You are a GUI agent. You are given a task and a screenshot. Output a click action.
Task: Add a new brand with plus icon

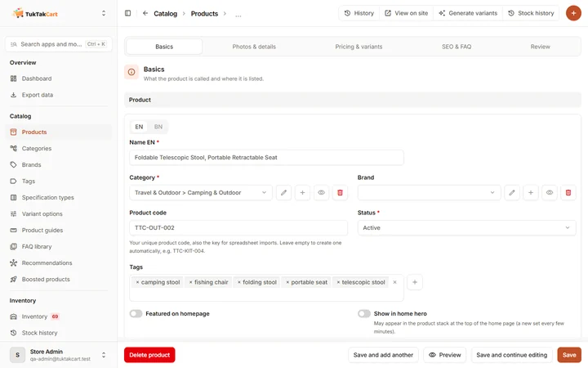531,193
